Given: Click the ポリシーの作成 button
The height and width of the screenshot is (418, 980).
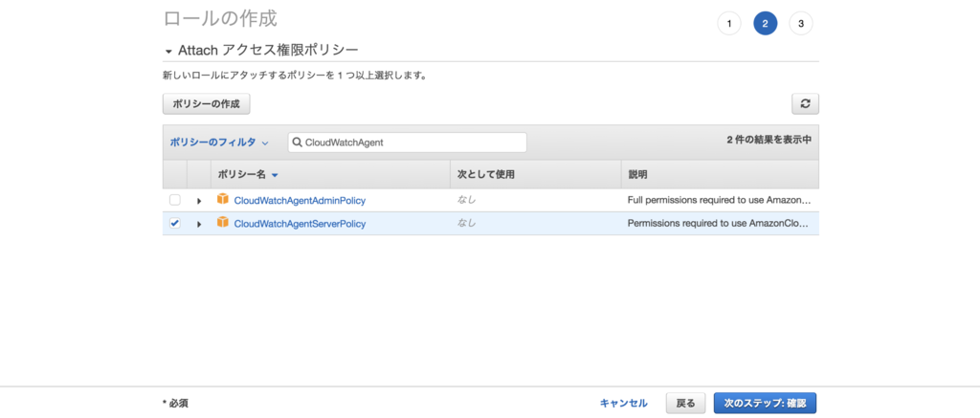Looking at the screenshot, I should coord(207,103).
